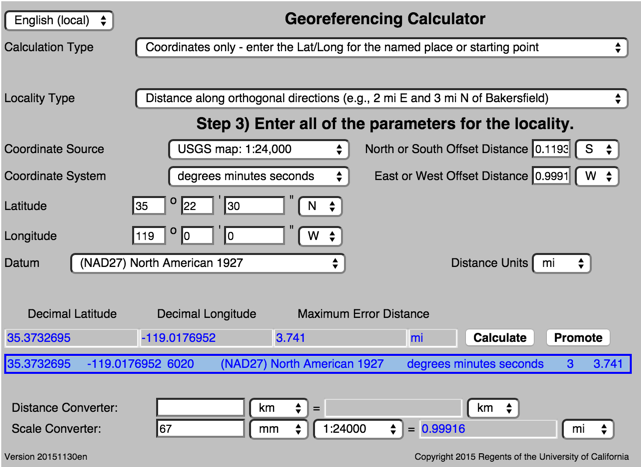Image resolution: width=641 pixels, height=467 pixels.
Task: Open Coordinate System degrees minutes seconds dropdown
Action: click(x=257, y=176)
